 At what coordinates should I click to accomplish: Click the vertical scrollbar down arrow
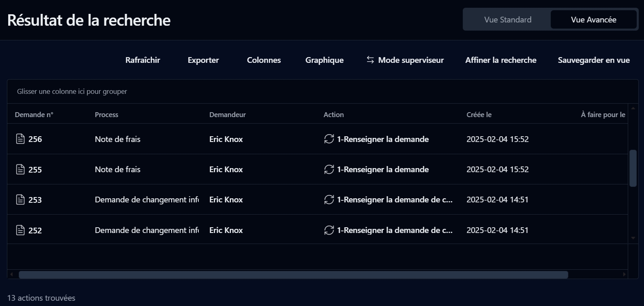pyautogui.click(x=633, y=238)
